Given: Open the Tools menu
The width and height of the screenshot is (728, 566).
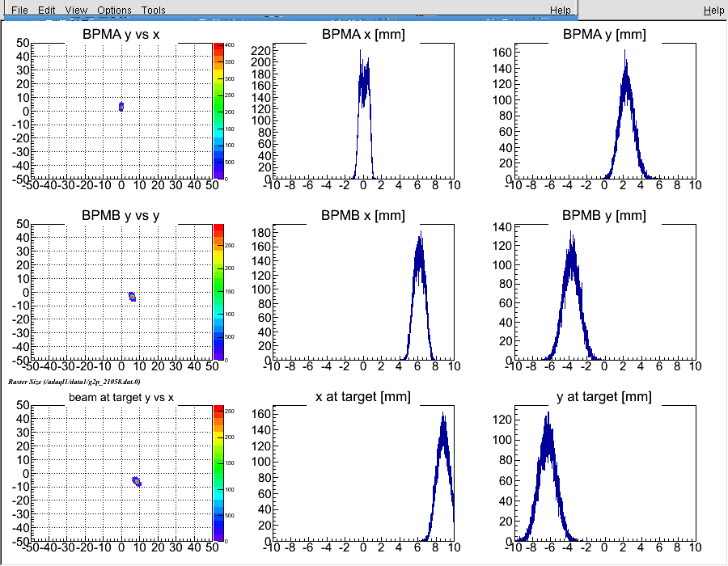Looking at the screenshot, I should point(153,10).
